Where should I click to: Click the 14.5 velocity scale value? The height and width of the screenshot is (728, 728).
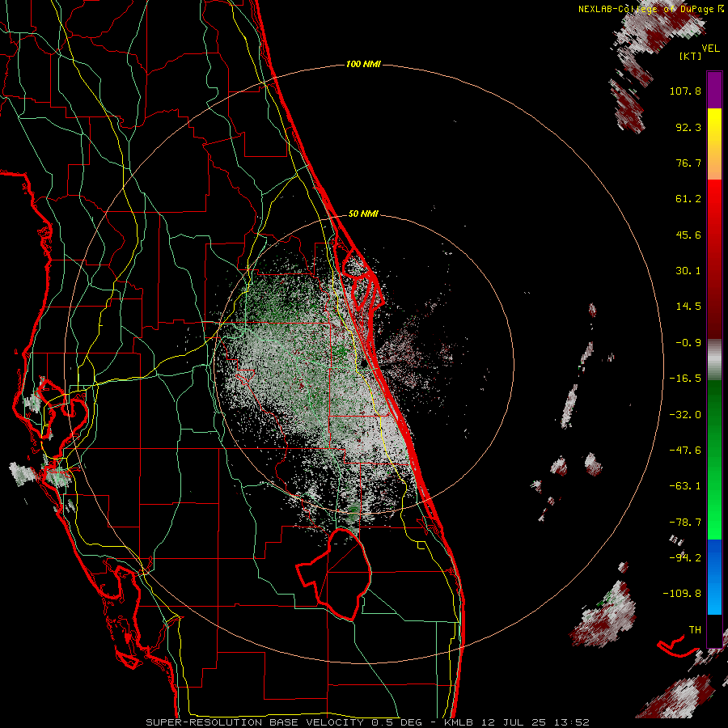(x=688, y=307)
